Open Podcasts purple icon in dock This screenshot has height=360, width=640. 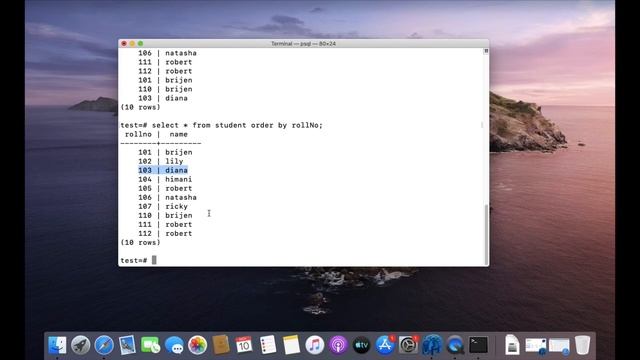point(338,345)
